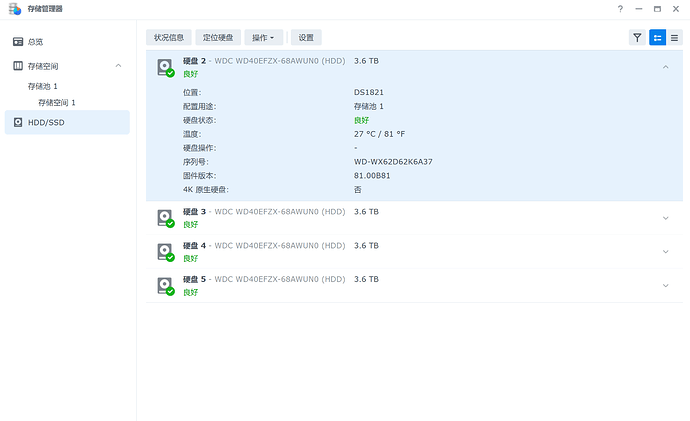Viewport: 690px width, 421px height.
Task: Collapse the 存储空间 sidebar section
Action: click(118, 66)
